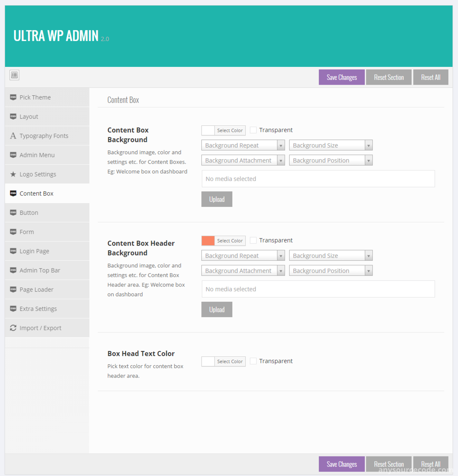Click Upload under Content Box Background
The height and width of the screenshot is (476, 458).
217,199
